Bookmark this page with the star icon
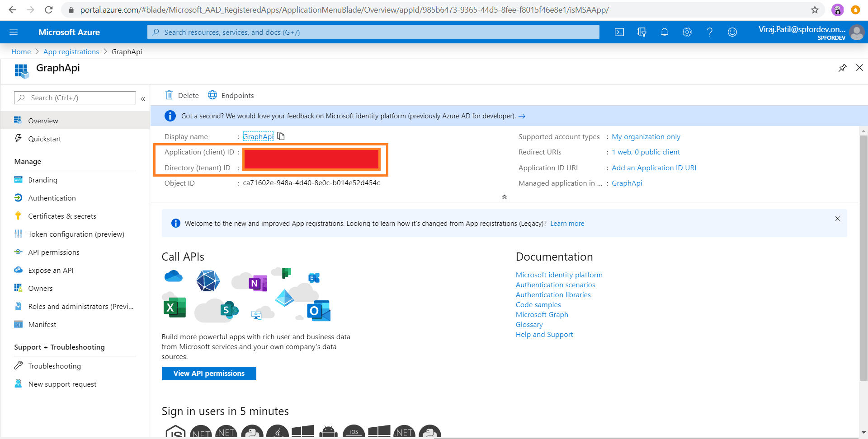868x439 pixels. click(x=815, y=9)
